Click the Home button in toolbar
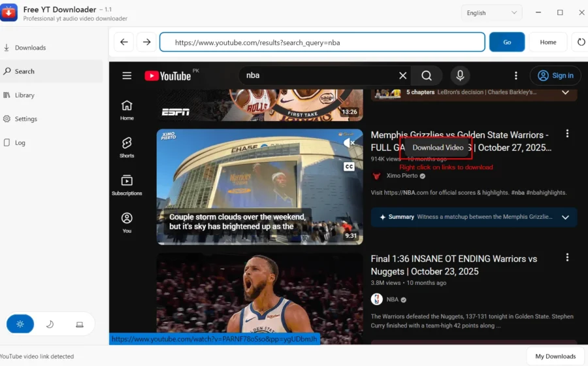The width and height of the screenshot is (588, 366). 548,42
